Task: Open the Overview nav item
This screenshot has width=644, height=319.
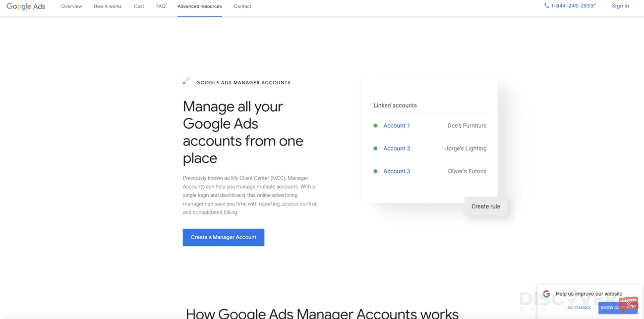Action: [x=71, y=6]
